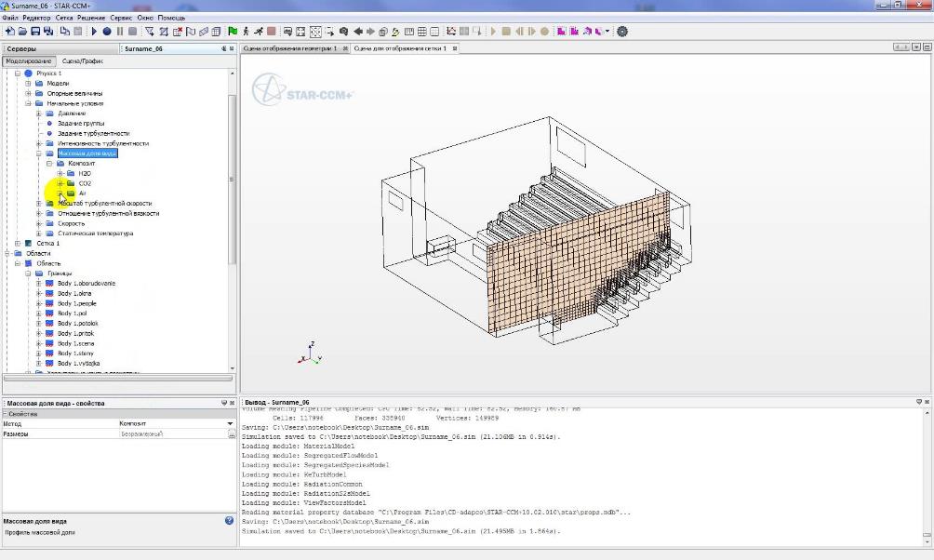The height and width of the screenshot is (560, 934).
Task: Open the Метод dropdown arrow
Action: coord(230,423)
